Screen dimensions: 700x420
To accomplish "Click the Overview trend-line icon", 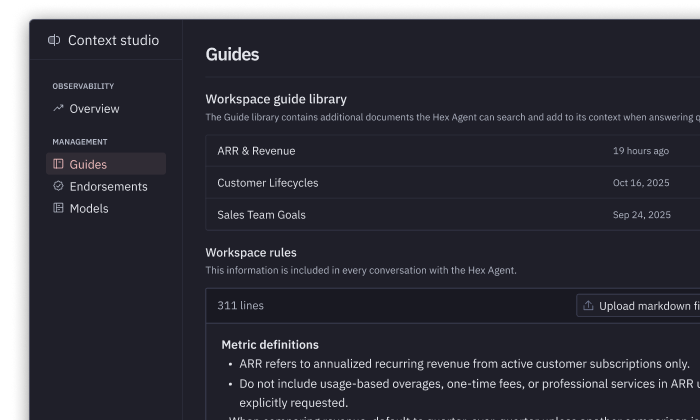I will click(x=58, y=108).
